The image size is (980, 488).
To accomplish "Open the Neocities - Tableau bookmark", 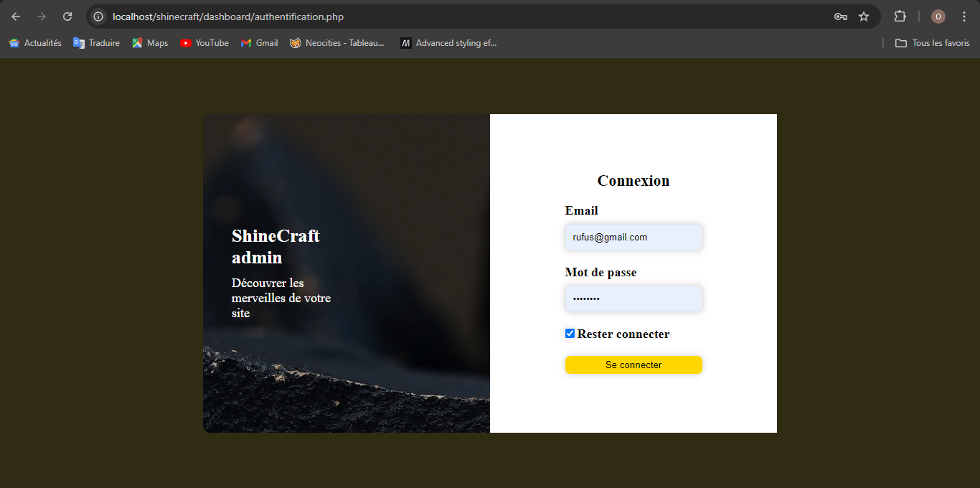I will (337, 43).
